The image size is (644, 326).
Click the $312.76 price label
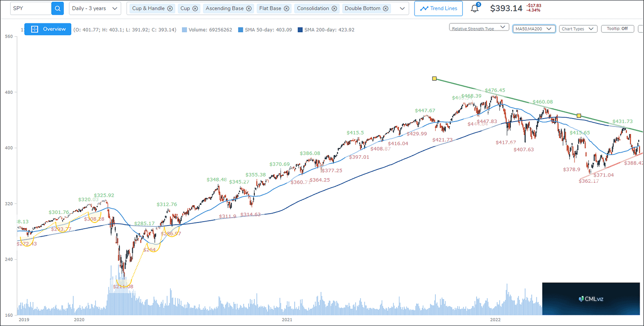(x=167, y=204)
